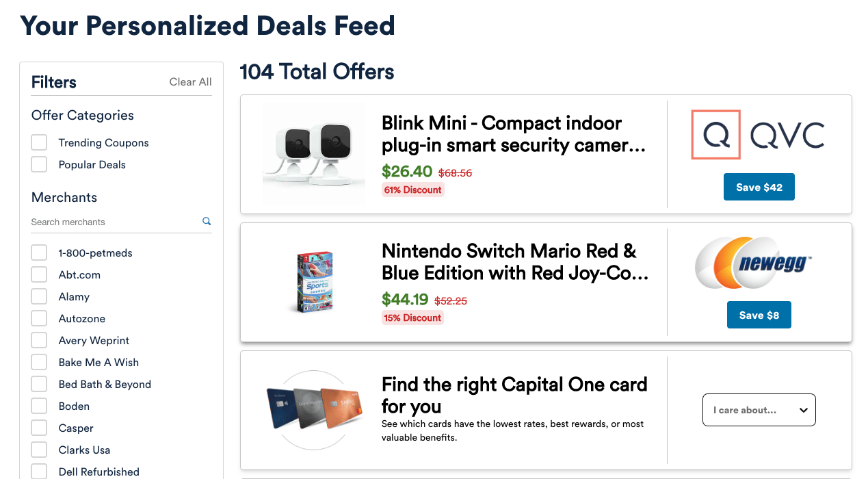Click the Save $42 button
Screen dimensions: 868x479
[759, 187]
